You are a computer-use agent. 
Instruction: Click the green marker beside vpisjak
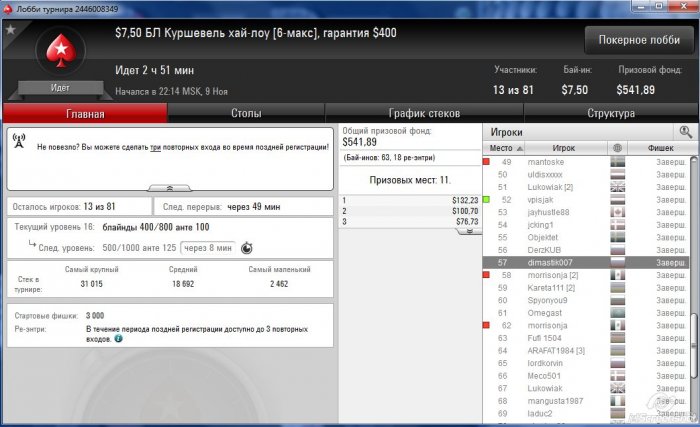pos(487,200)
